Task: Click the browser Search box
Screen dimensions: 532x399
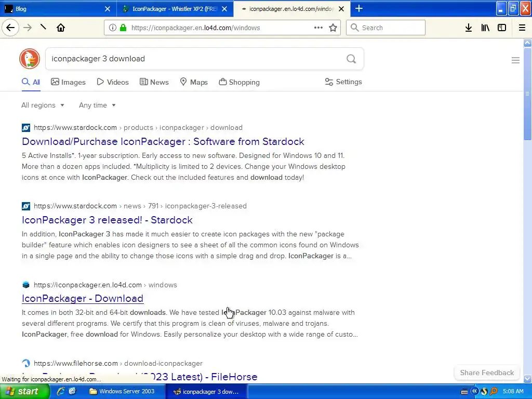Action: 385,28
